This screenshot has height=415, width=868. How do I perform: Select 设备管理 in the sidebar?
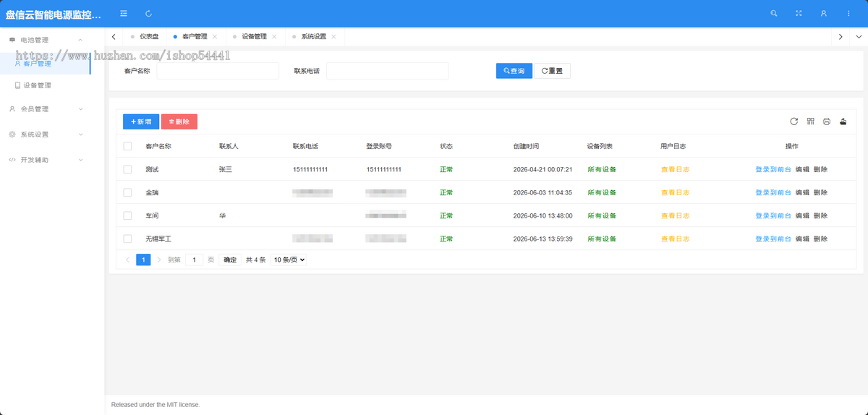point(46,85)
